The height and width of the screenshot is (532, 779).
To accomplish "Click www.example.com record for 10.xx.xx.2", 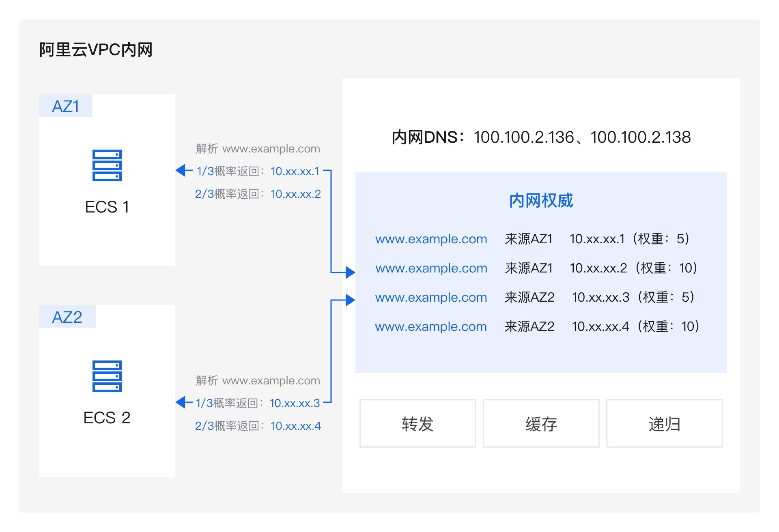I will click(431, 268).
